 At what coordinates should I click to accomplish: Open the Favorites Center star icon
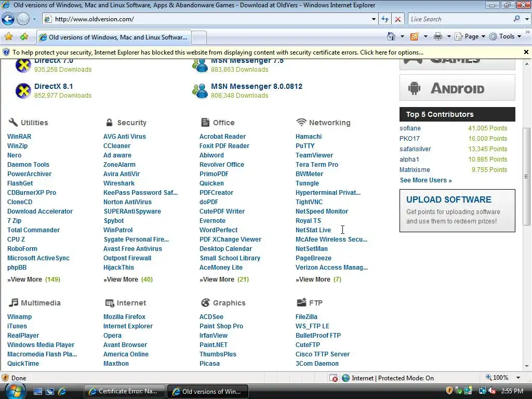pos(8,37)
